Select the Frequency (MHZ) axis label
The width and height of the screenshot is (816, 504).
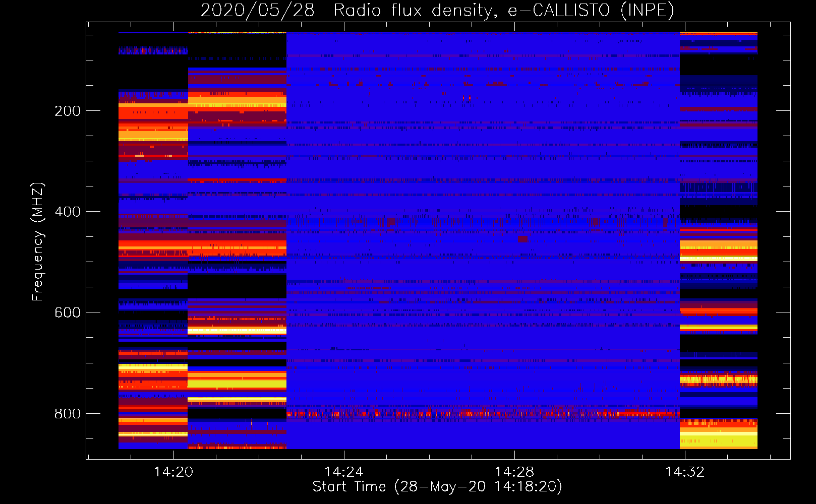[37, 241]
